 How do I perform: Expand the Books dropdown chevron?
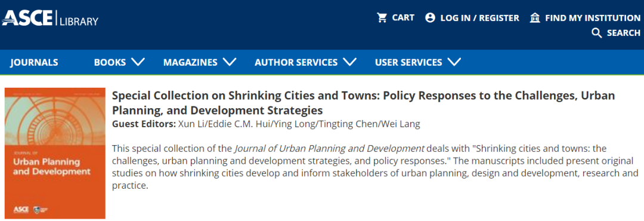click(x=138, y=62)
